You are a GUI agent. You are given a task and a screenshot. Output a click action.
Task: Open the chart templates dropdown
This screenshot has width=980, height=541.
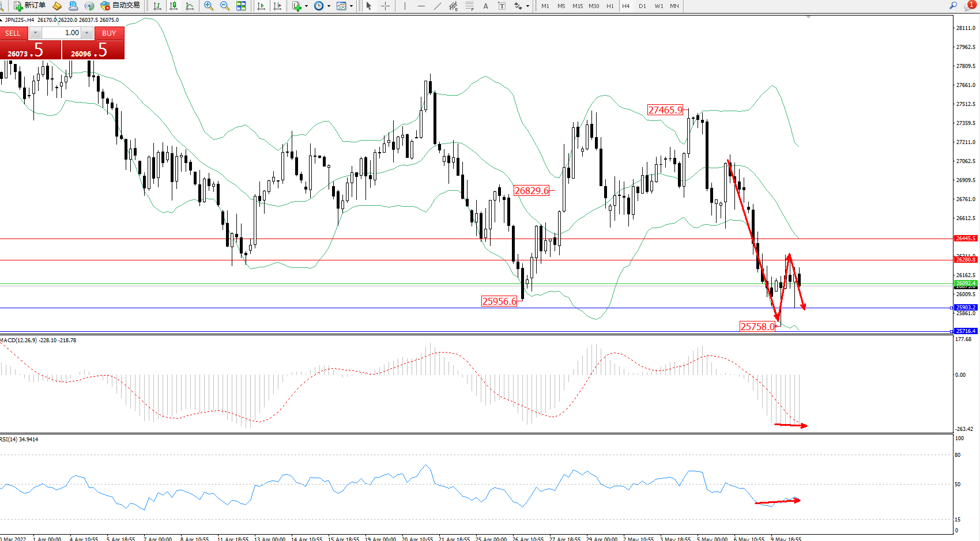(x=351, y=6)
